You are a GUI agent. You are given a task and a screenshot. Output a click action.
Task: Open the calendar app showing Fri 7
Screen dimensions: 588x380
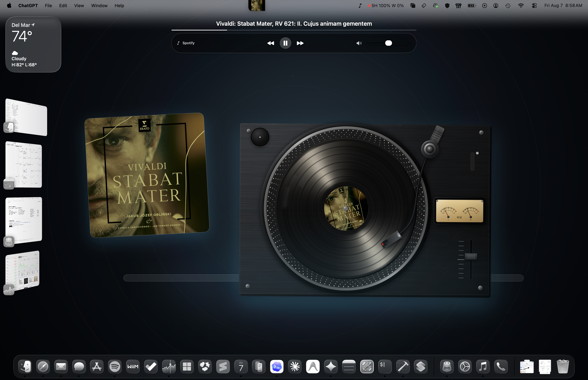point(241,366)
